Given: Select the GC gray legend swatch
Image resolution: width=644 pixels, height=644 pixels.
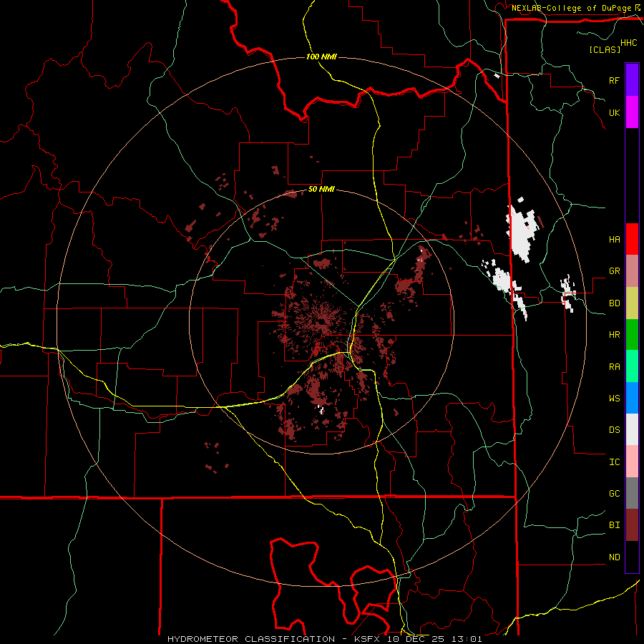Looking at the screenshot, I should (632, 493).
